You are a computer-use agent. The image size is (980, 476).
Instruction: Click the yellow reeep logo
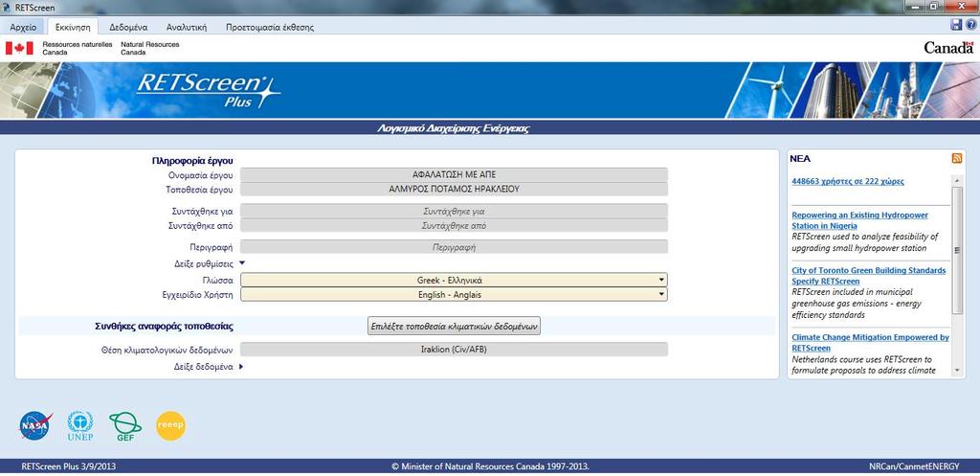pyautogui.click(x=170, y=426)
